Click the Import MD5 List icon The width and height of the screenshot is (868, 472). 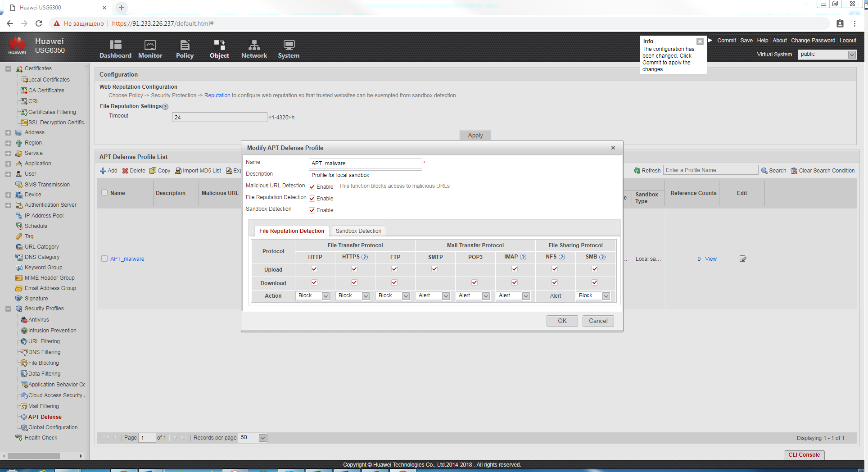(x=178, y=171)
